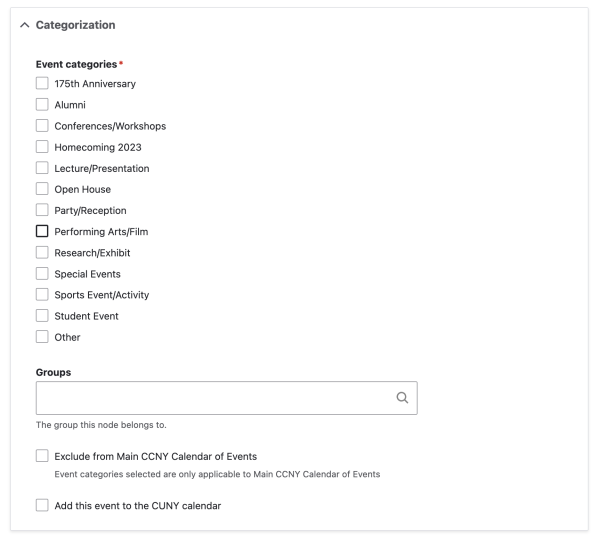Tick the Conferences/Workshops checkbox
The width and height of the screenshot is (600, 537).
(x=42, y=125)
